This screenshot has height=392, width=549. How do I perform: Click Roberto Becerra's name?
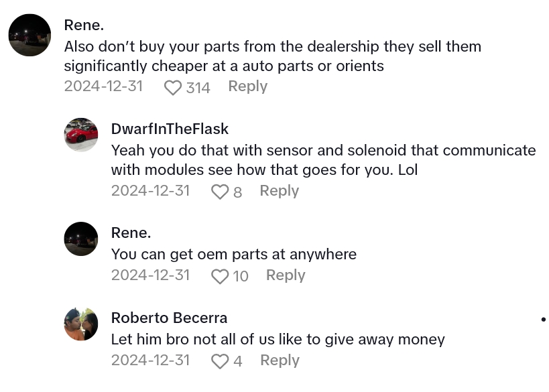coord(169,318)
